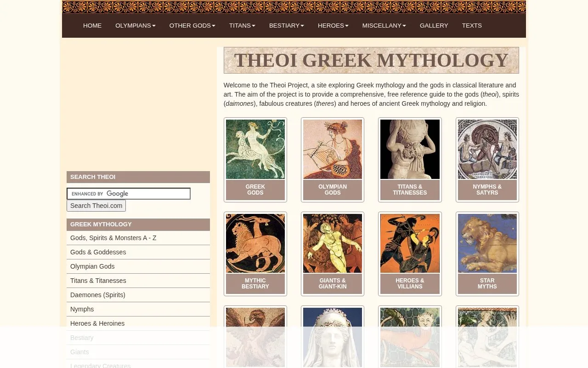Image resolution: width=588 pixels, height=368 pixels.
Task: Open the Nymphs & Satyrs mosaic image
Action: click(487, 149)
